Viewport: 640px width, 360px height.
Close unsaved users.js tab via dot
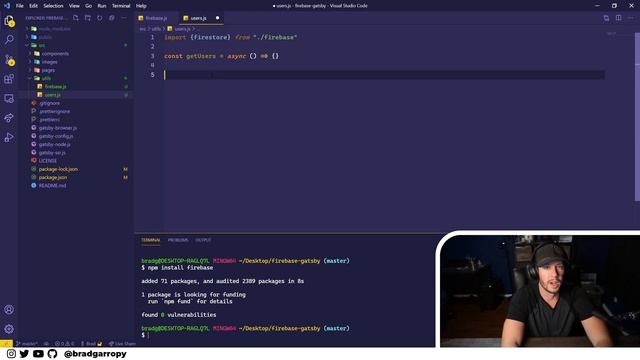(x=218, y=18)
